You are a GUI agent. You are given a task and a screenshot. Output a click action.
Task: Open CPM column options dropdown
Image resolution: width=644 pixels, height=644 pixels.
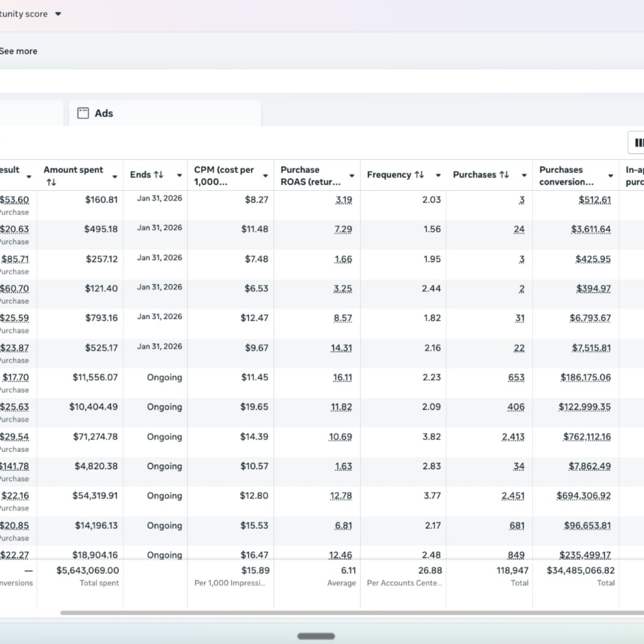(x=265, y=176)
